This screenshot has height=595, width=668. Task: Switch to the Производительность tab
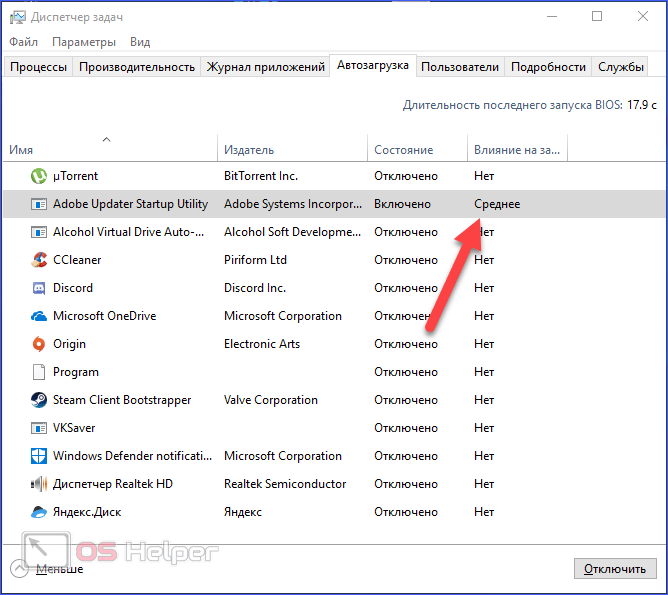pyautogui.click(x=137, y=67)
